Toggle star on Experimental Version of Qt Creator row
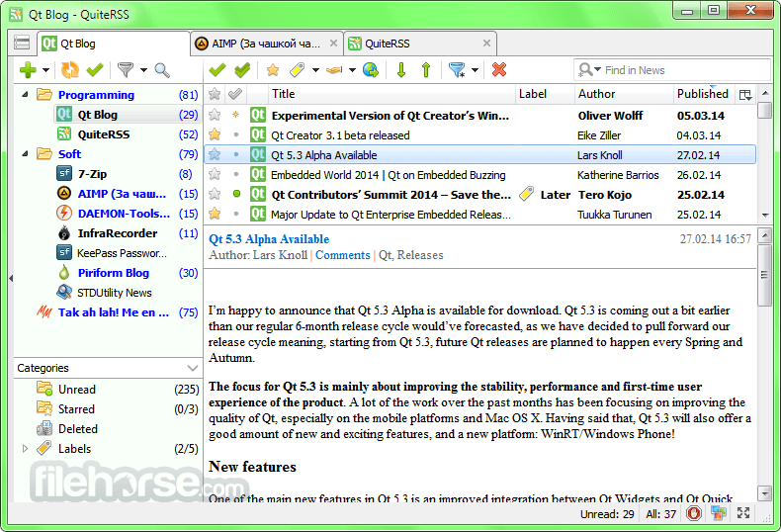Screen dimensions: 781x532 pos(215,115)
